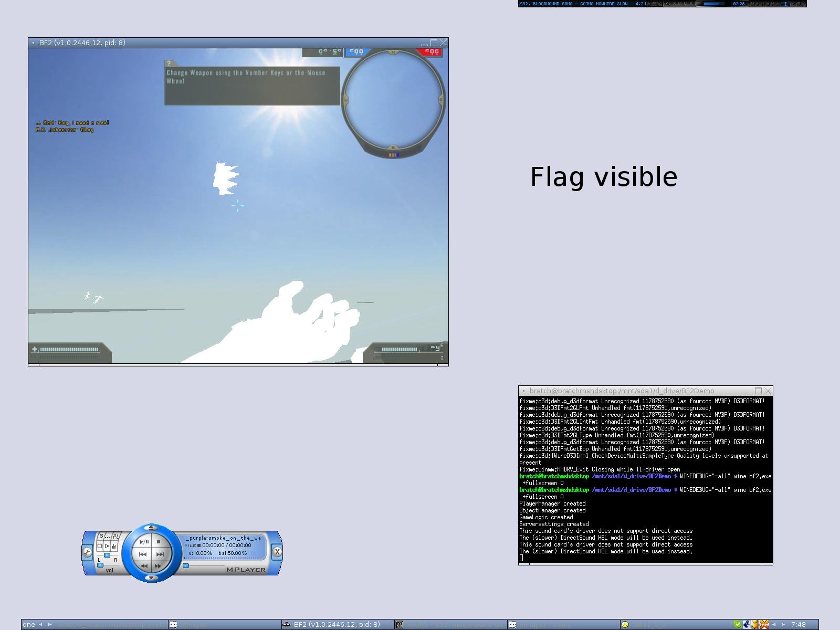Click the workspace name 'one' in taskbar
This screenshot has width=840, height=630.
[x=29, y=624]
